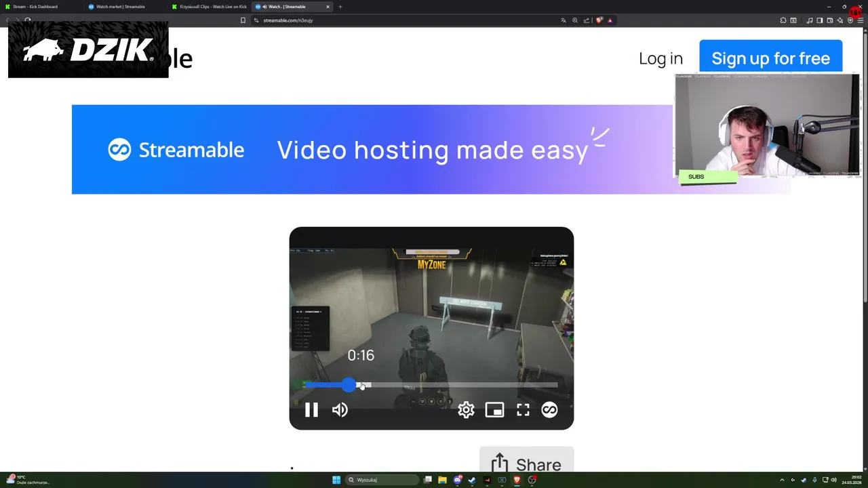Click the Log in link
Screen dimensions: 868x488
tap(660, 58)
